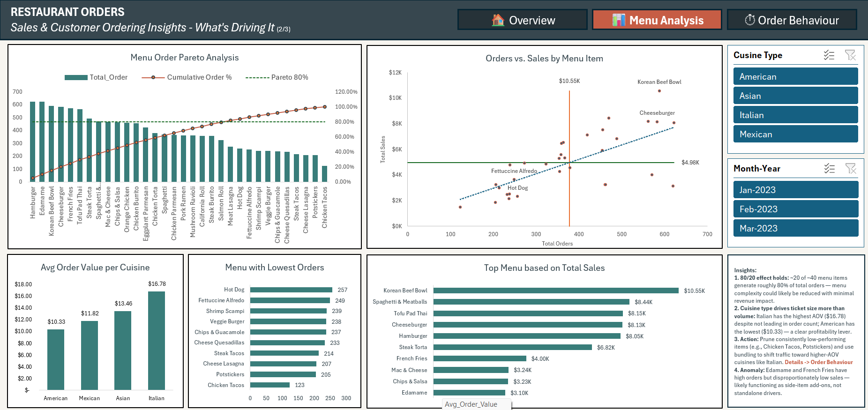This screenshot has height=410, width=868.
Task: Click the Fettuccine Alfredo scatter label
Action: click(x=514, y=171)
